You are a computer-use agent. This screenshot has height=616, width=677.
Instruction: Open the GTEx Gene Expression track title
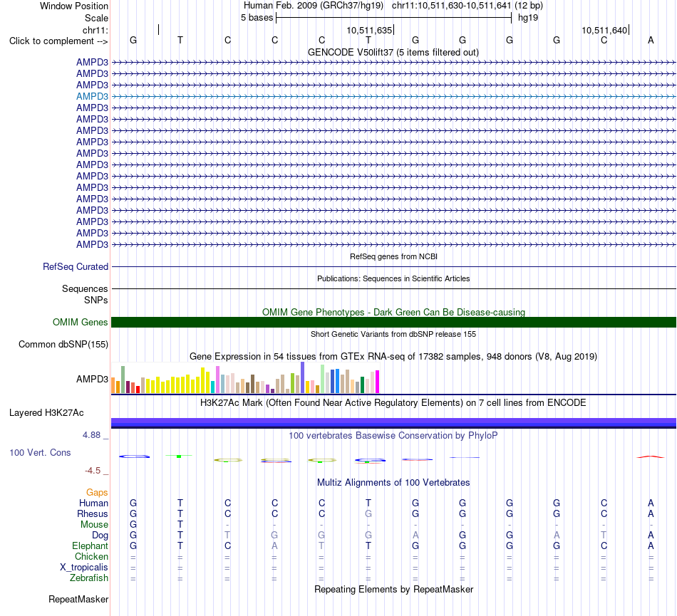coord(393,356)
